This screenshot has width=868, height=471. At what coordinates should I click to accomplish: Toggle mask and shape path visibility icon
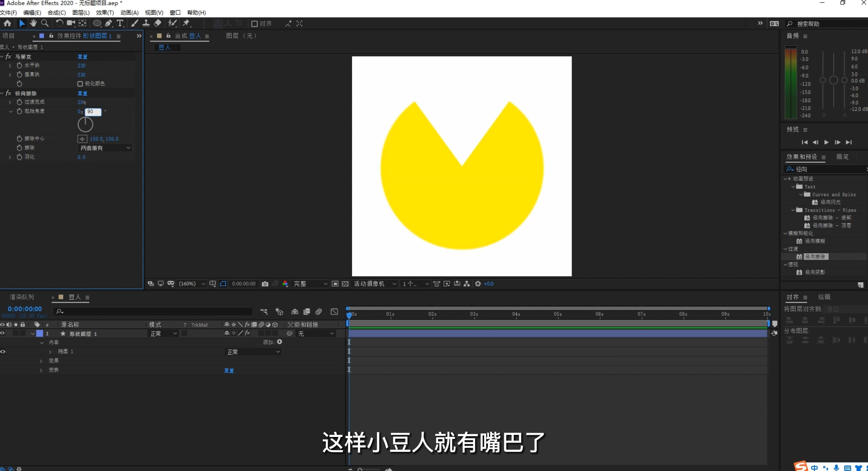(223, 284)
